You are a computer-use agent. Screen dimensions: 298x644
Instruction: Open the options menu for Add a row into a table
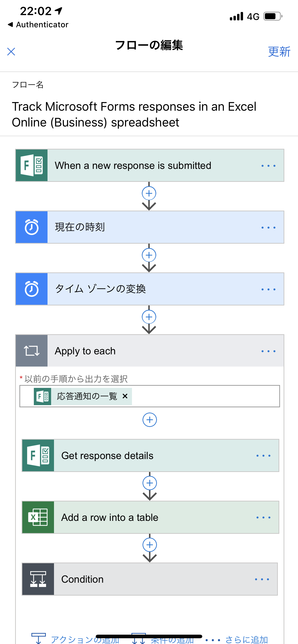click(x=263, y=517)
